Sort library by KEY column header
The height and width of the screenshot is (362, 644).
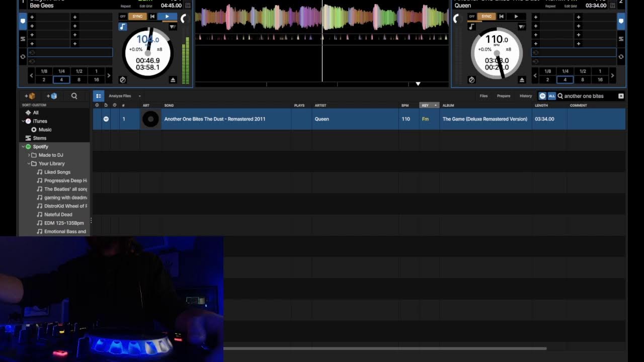pos(429,106)
